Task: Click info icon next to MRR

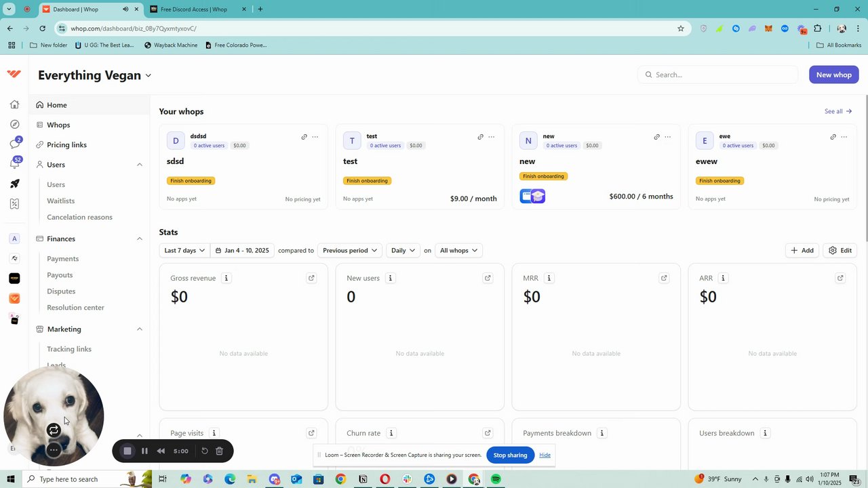Action: 549,278
